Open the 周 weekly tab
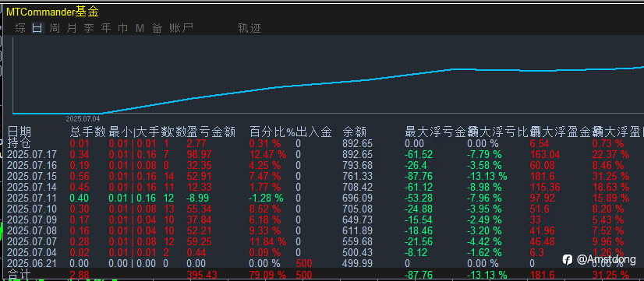 (x=55, y=28)
